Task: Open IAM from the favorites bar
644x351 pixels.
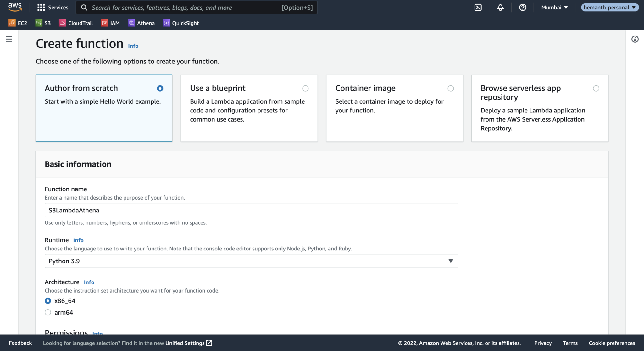Action: tap(110, 23)
